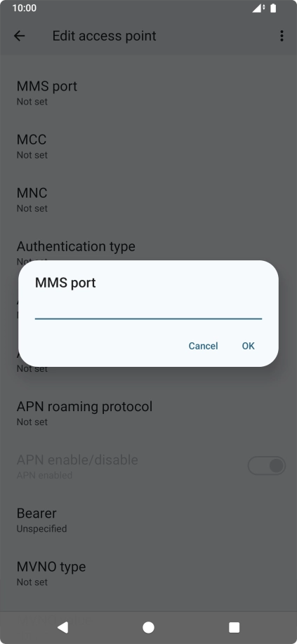Confirm MMS port with OK
Viewport: 297px width, 644px height.
[x=248, y=346]
